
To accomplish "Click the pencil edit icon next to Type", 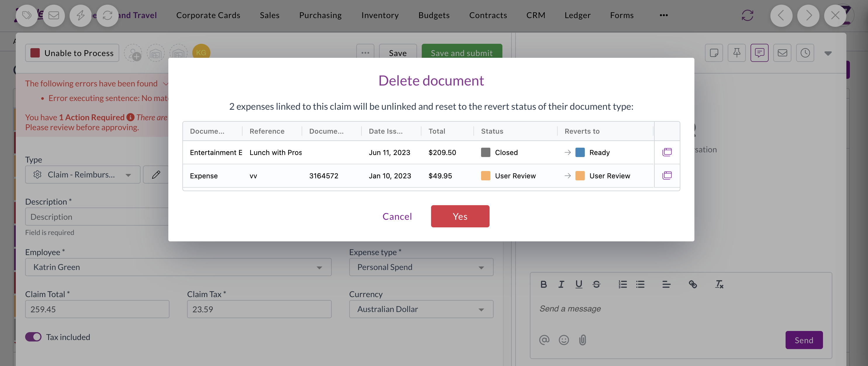I will [156, 175].
